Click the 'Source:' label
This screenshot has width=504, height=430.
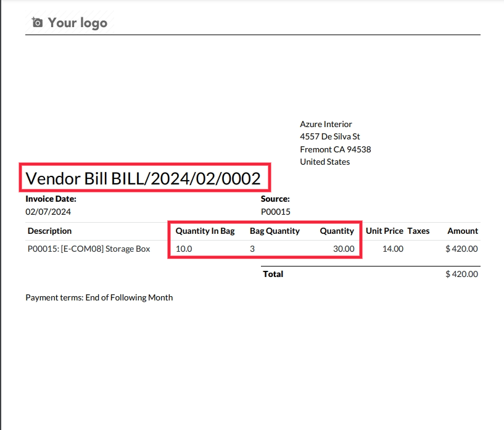coord(275,199)
